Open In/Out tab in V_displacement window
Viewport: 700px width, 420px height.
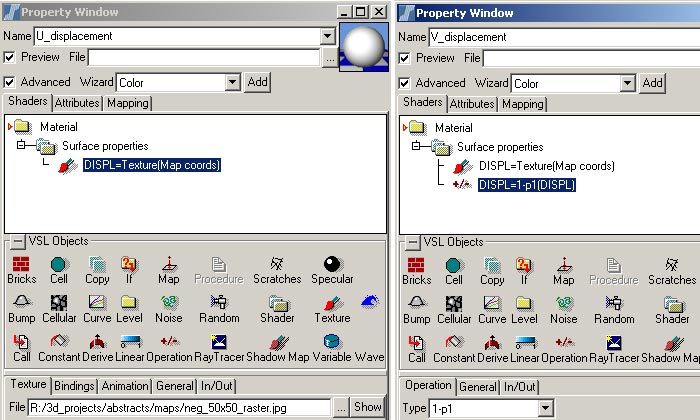[520, 387]
